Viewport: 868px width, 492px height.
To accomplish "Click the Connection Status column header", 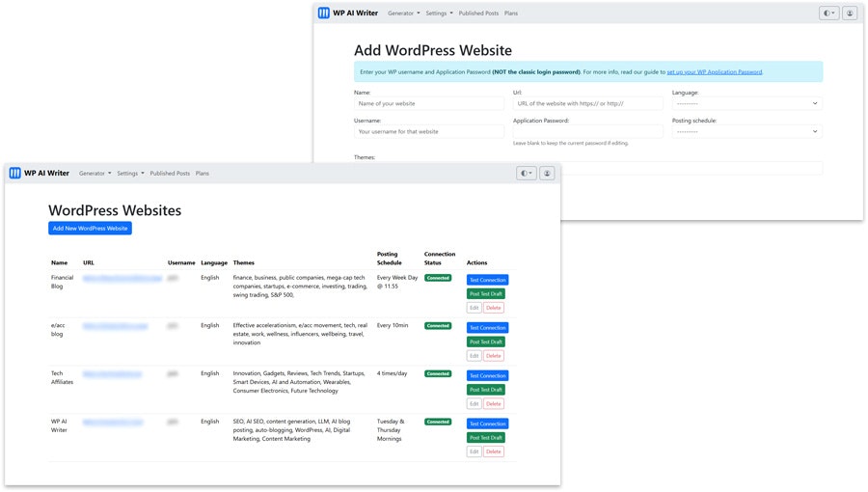I will pyautogui.click(x=440, y=259).
